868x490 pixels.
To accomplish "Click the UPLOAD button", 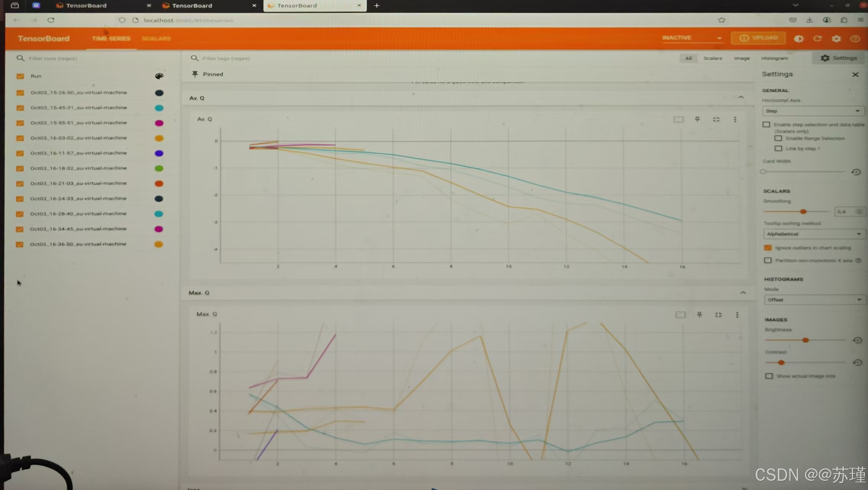I will click(x=758, y=38).
